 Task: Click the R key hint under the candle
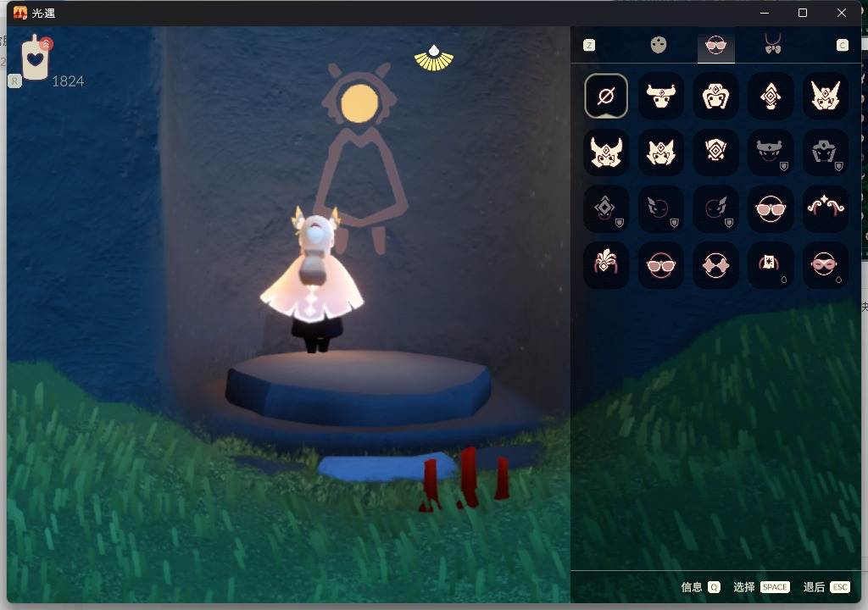(x=15, y=81)
